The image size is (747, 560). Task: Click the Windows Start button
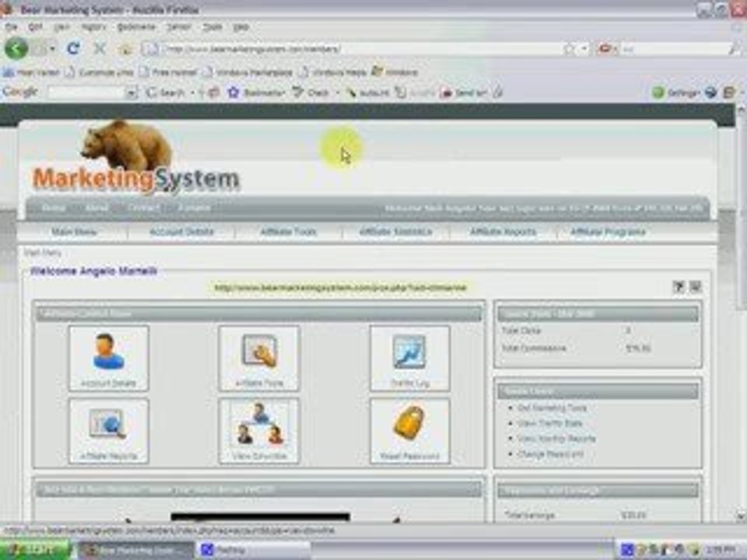point(36,550)
